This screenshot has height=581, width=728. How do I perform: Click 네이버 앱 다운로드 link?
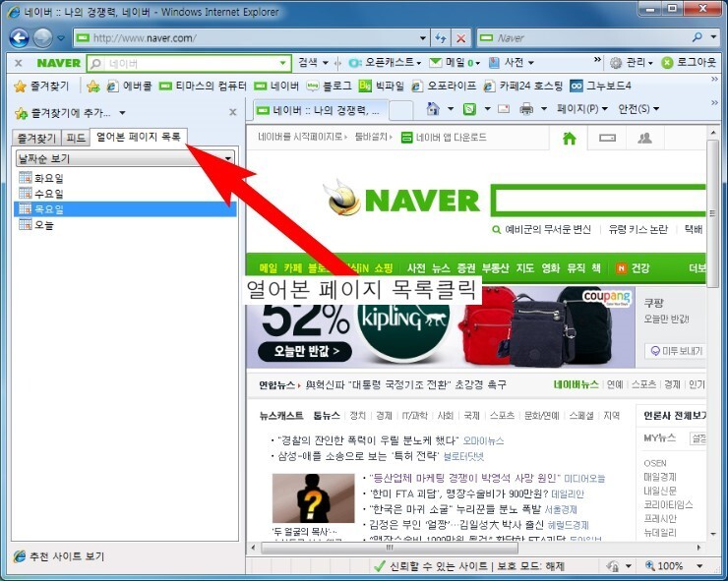(444, 137)
